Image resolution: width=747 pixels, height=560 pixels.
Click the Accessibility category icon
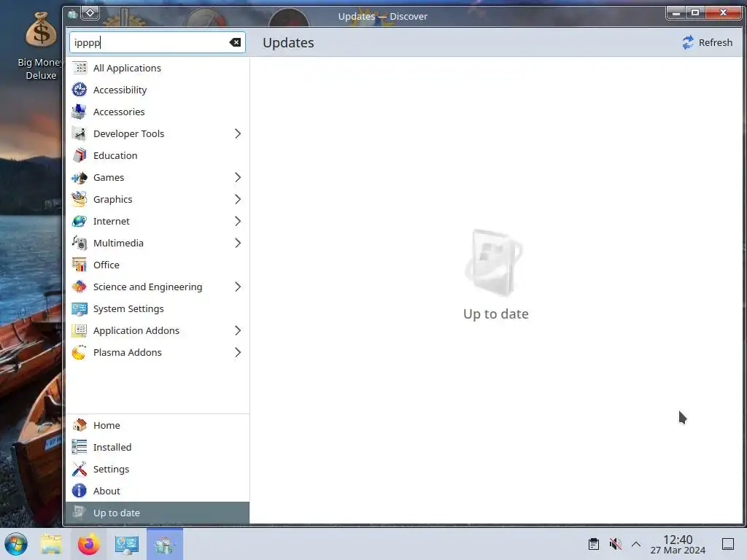point(80,90)
